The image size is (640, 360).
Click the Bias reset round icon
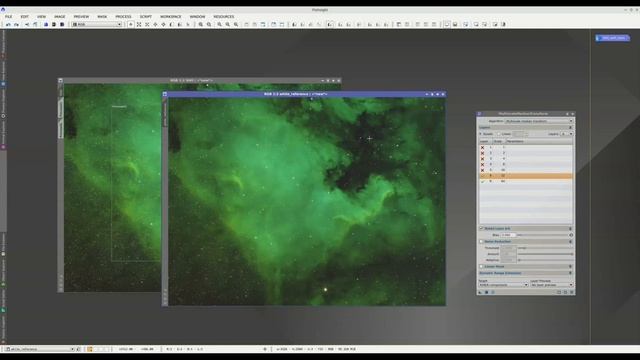571,235
